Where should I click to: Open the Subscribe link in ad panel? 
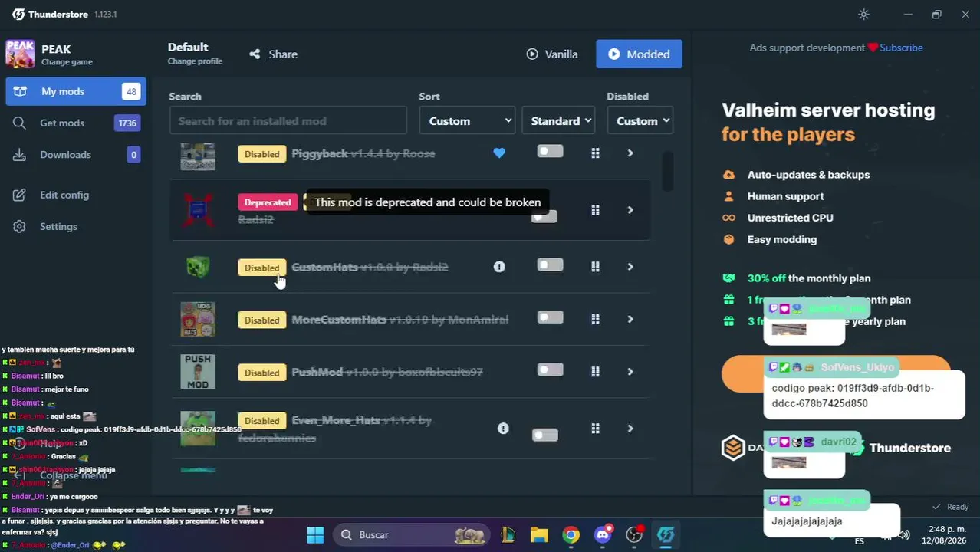[x=901, y=48]
